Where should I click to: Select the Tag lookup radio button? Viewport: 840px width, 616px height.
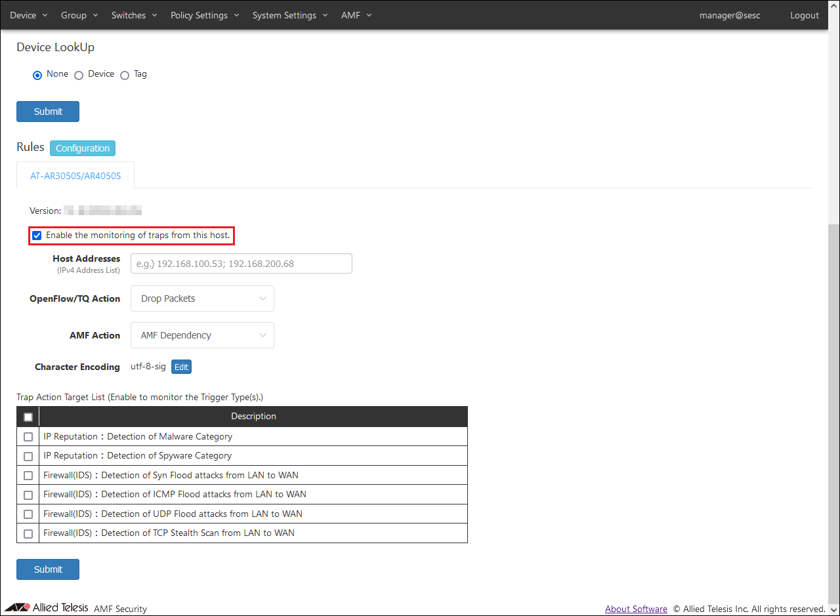(x=125, y=75)
